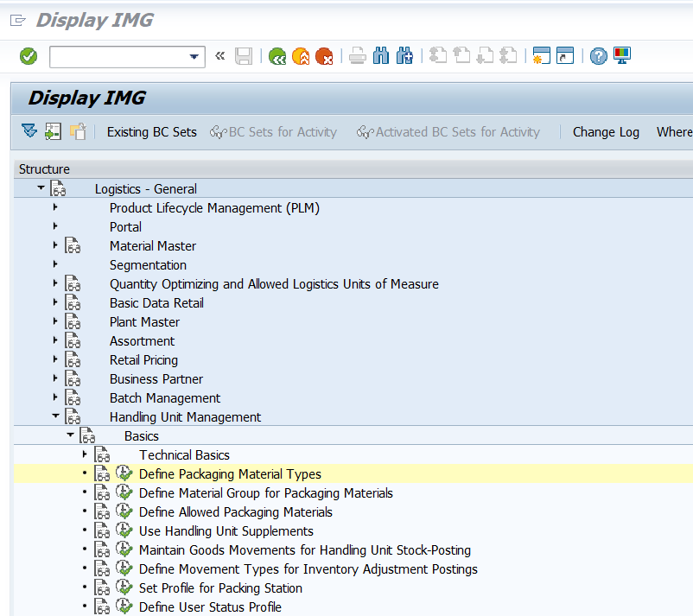The width and height of the screenshot is (693, 616).
Task: Select the Assortment tree entry
Action: [142, 341]
